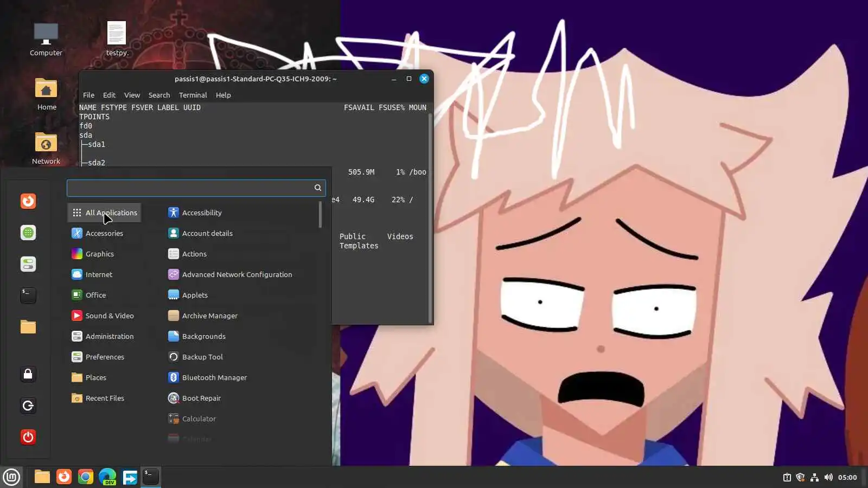Select the testpy. file on the desktop
Viewport: 868px width, 488px height.
click(x=117, y=39)
